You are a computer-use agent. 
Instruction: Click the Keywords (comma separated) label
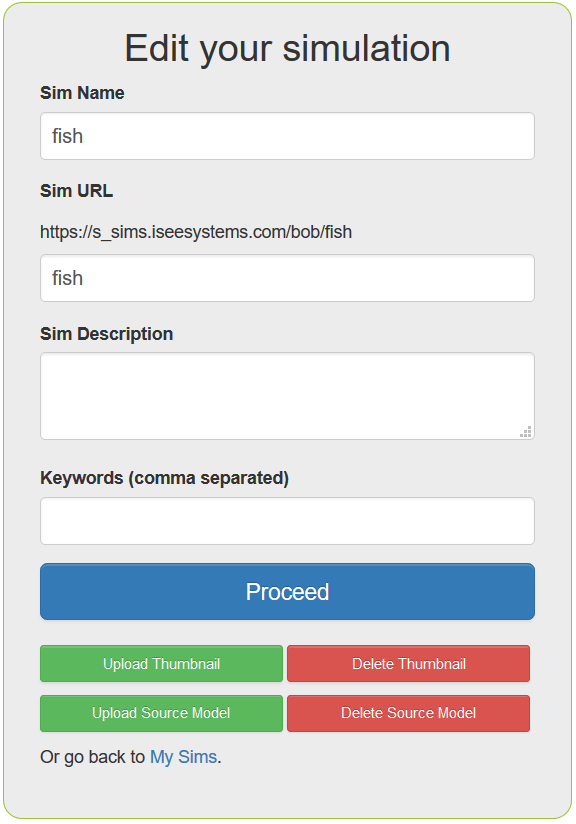pyautogui.click(x=164, y=478)
